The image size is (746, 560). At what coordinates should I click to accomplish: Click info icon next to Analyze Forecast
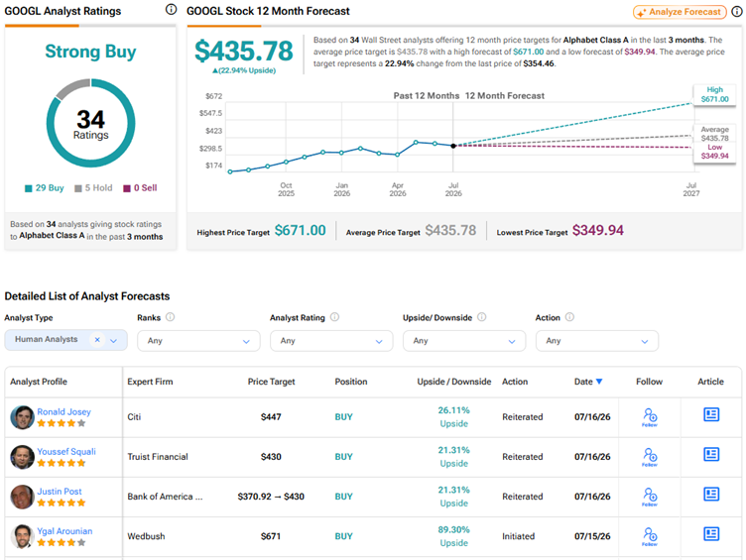click(736, 12)
